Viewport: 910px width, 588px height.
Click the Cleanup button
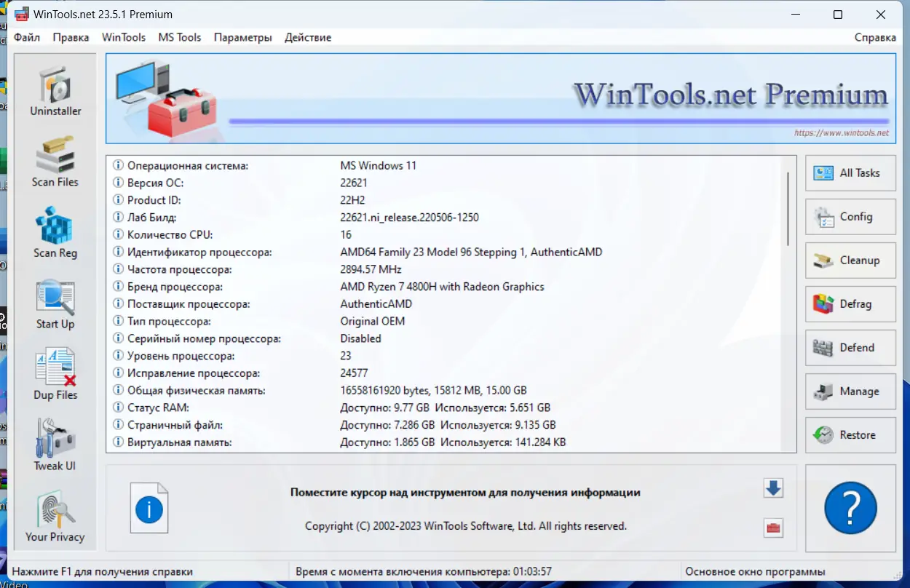click(x=850, y=261)
